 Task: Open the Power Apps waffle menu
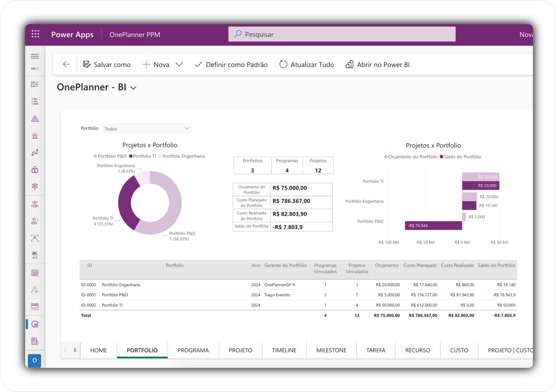(x=35, y=34)
